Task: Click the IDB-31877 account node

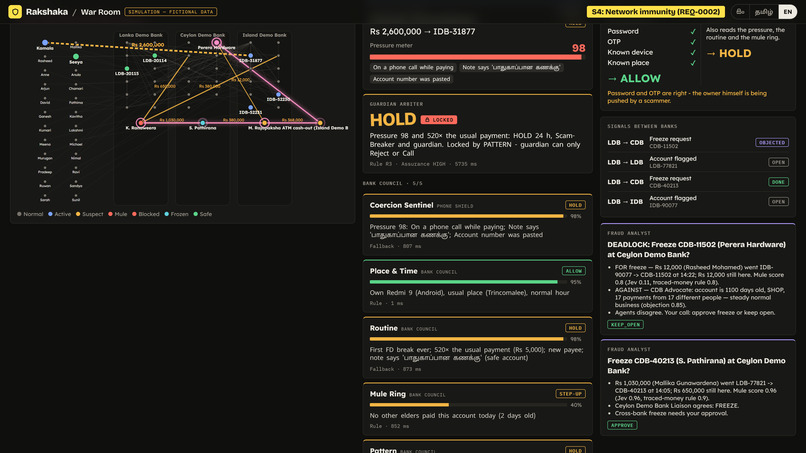Action: pos(250,56)
